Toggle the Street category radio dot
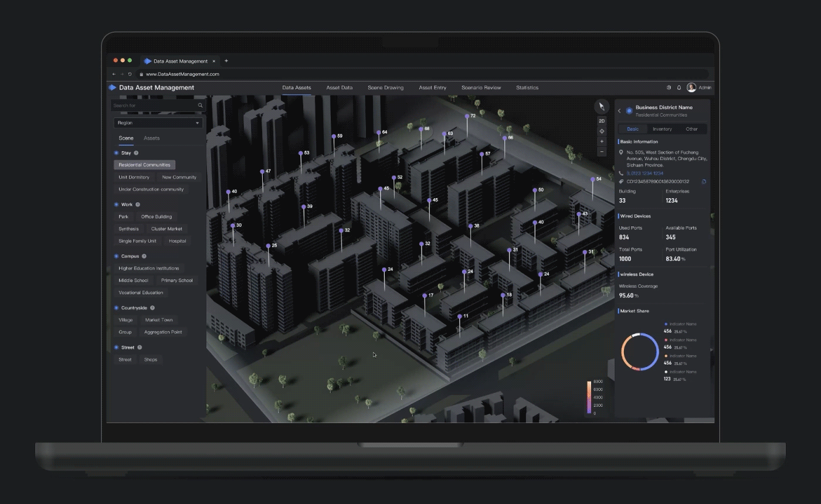This screenshot has height=504, width=821. 116,348
